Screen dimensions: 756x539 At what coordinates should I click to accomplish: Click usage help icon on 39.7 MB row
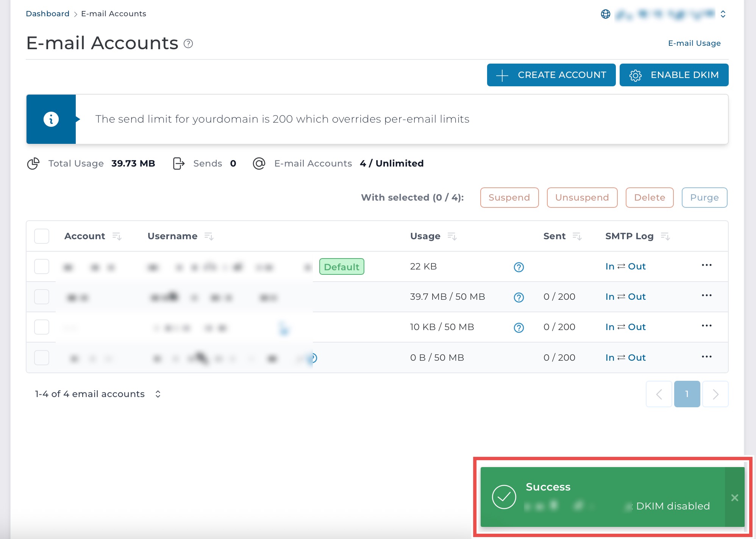pyautogui.click(x=519, y=297)
